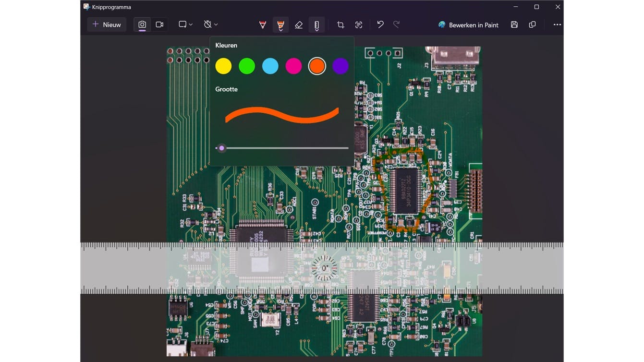Undo the last edit

pos(380,24)
